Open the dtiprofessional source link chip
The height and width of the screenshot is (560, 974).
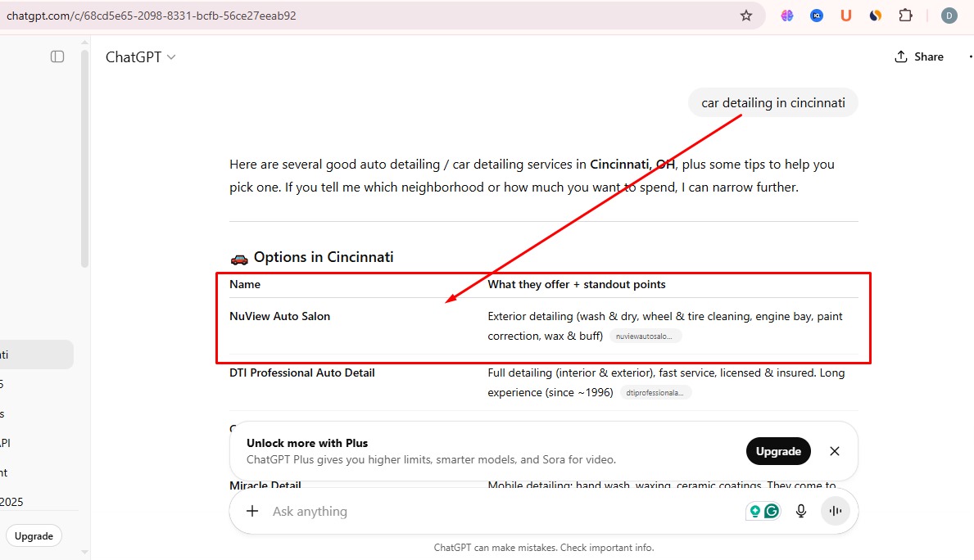pyautogui.click(x=655, y=393)
